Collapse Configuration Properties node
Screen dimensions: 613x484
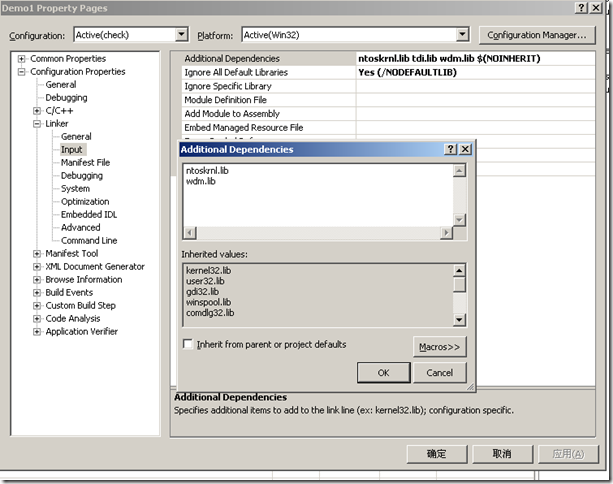pos(21,72)
